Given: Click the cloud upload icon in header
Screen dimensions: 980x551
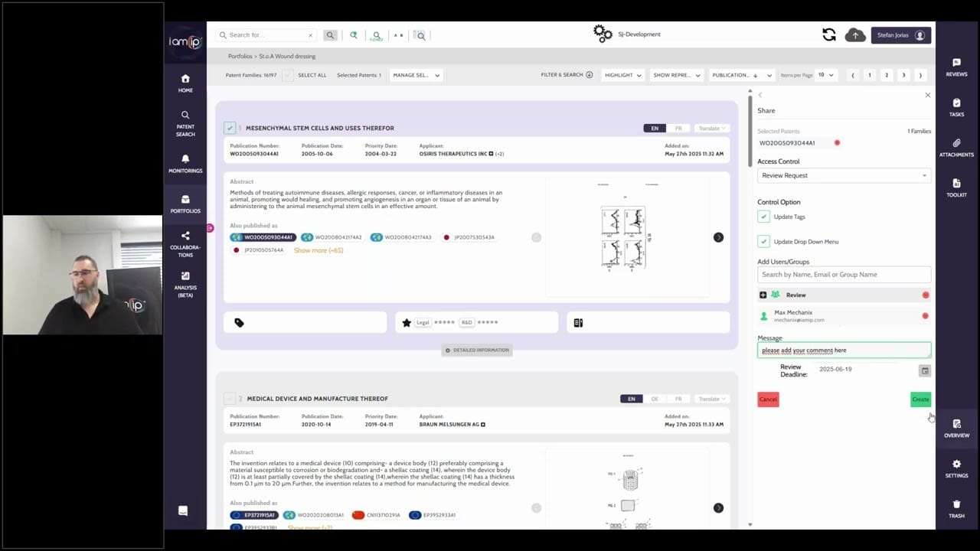Looking at the screenshot, I should tap(855, 35).
